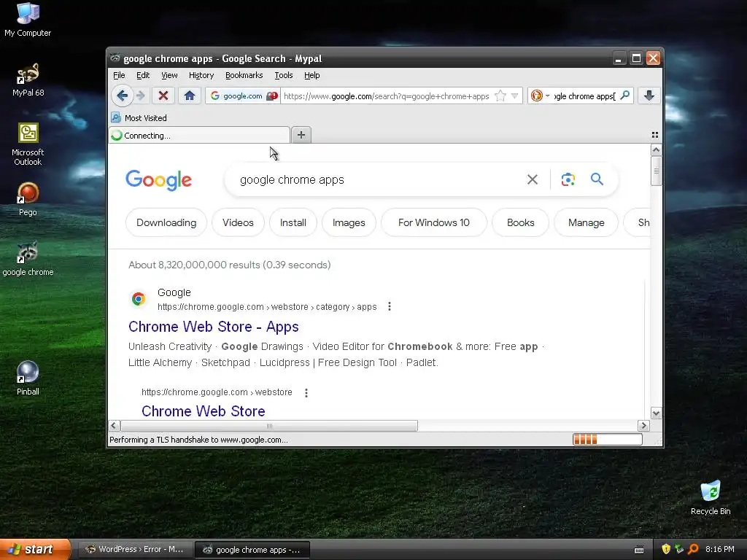Click the toolbar search magnifier icon
The image size is (747, 560).
624,96
